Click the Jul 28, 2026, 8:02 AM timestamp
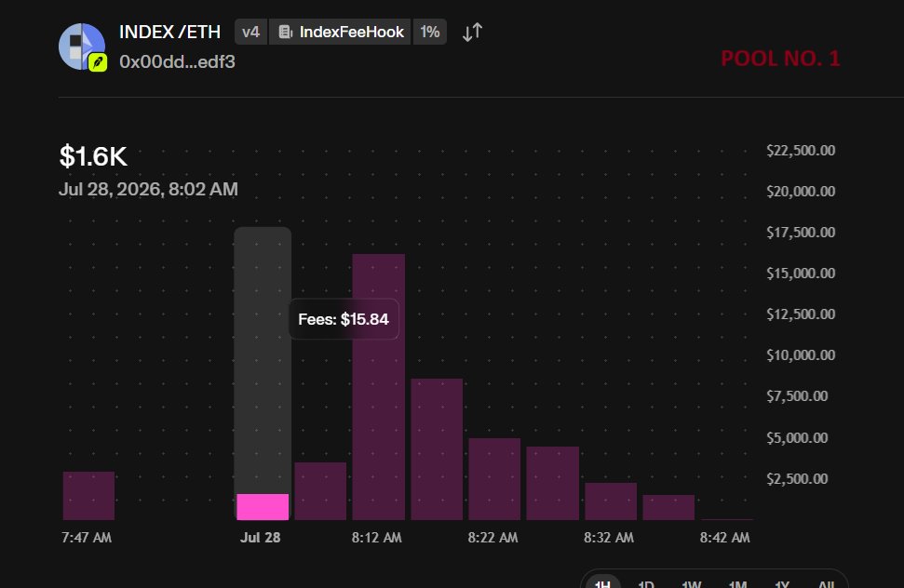 (148, 190)
